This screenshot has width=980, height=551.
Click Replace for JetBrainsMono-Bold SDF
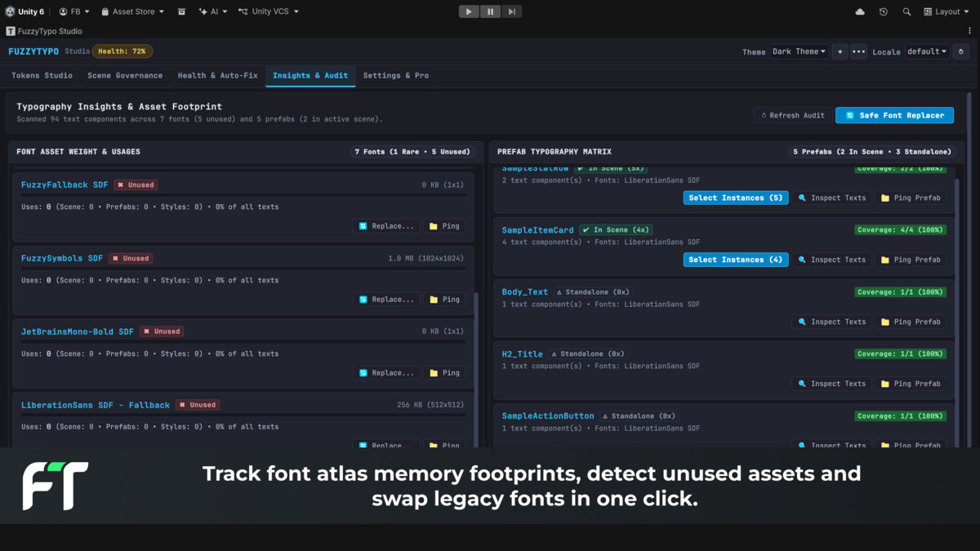(x=386, y=373)
